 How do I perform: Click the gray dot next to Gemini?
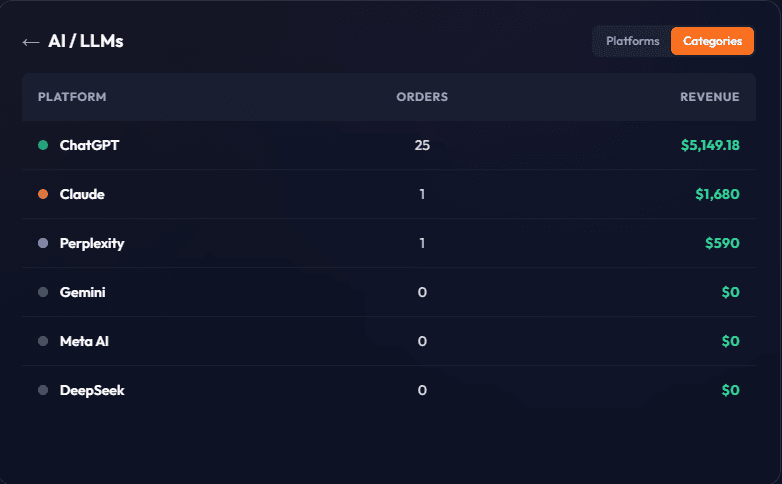pyautogui.click(x=43, y=292)
